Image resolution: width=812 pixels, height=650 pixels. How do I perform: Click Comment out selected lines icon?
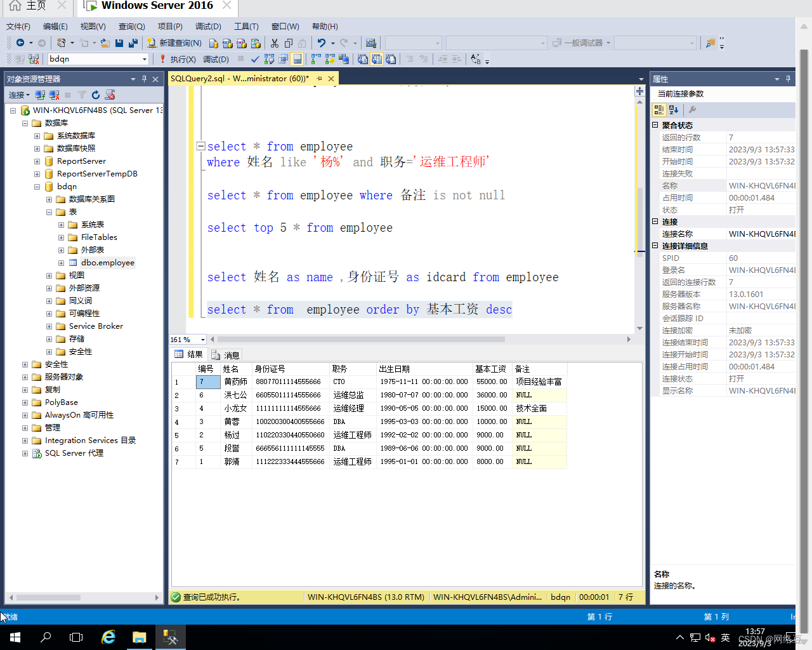[410, 59]
